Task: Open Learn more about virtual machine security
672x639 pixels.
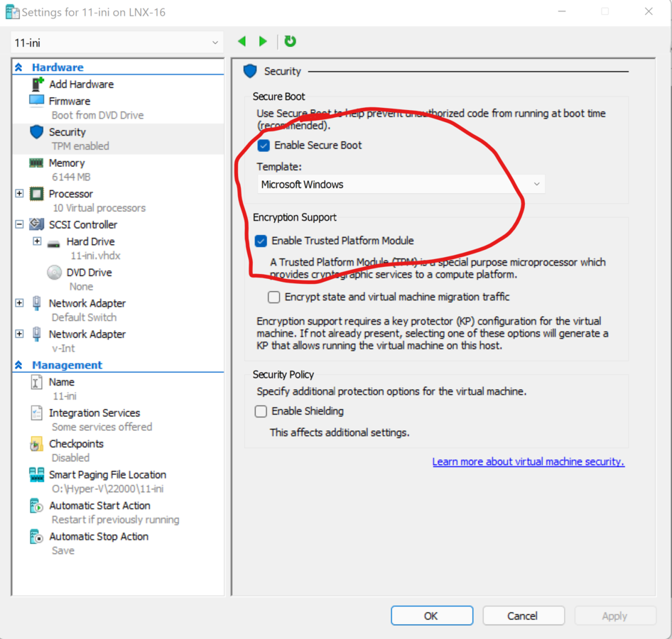Action: 528,461
